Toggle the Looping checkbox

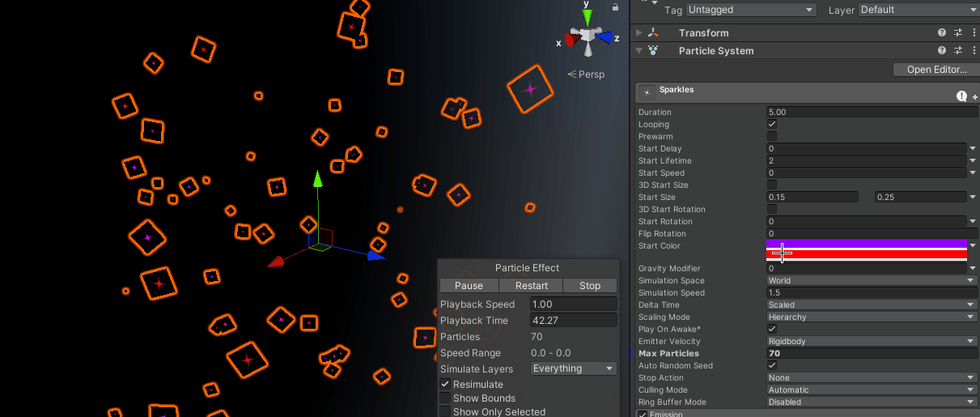[x=772, y=125]
